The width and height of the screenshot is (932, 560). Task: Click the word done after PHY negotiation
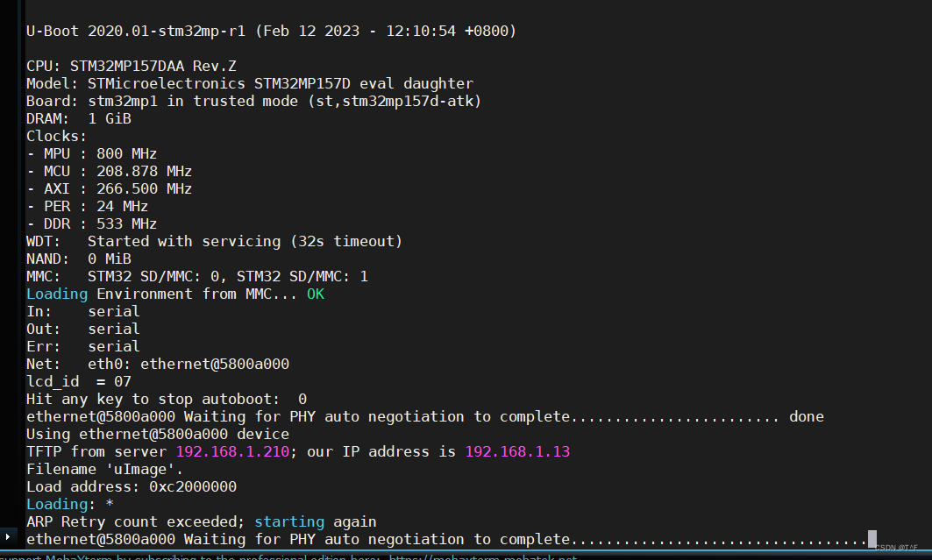coord(806,416)
